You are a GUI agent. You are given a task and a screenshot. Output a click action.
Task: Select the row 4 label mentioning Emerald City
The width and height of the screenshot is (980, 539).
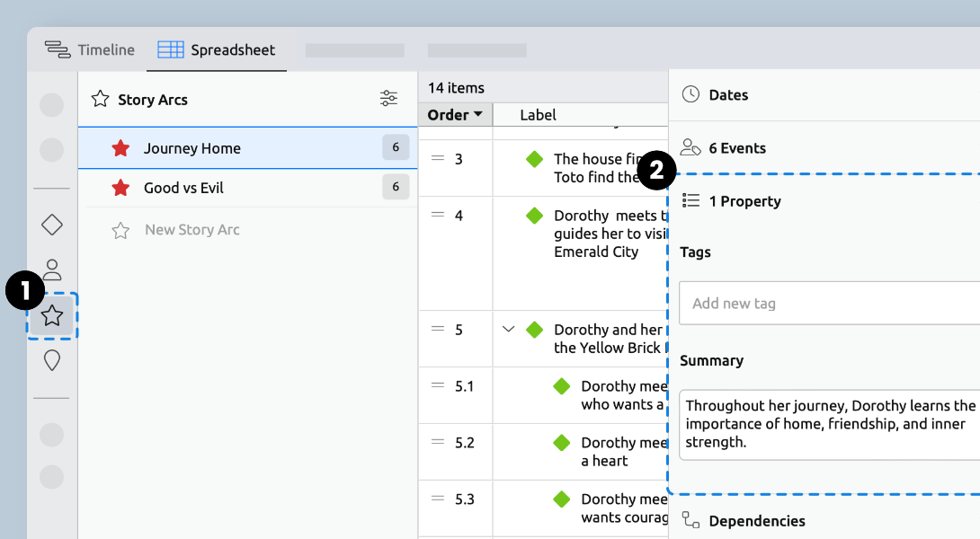pyautogui.click(x=610, y=234)
